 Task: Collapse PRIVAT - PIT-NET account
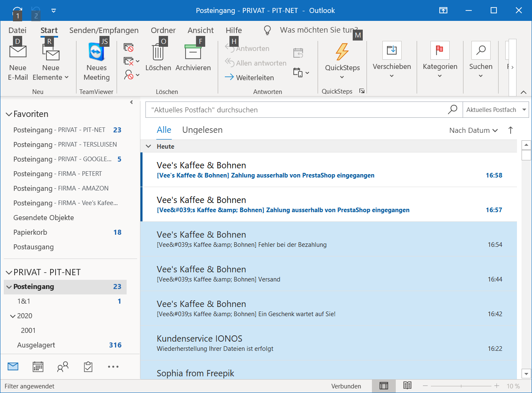coord(9,272)
